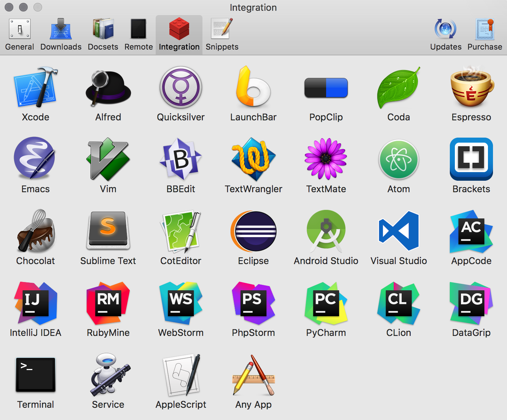Image resolution: width=507 pixels, height=420 pixels.
Task: Click the PyCharm integration icon
Action: pos(326,303)
